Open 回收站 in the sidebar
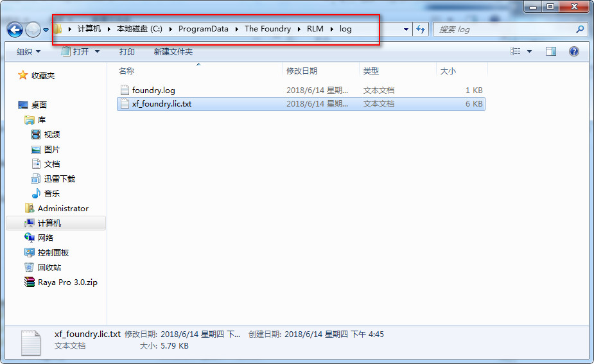The image size is (594, 364). click(x=49, y=268)
